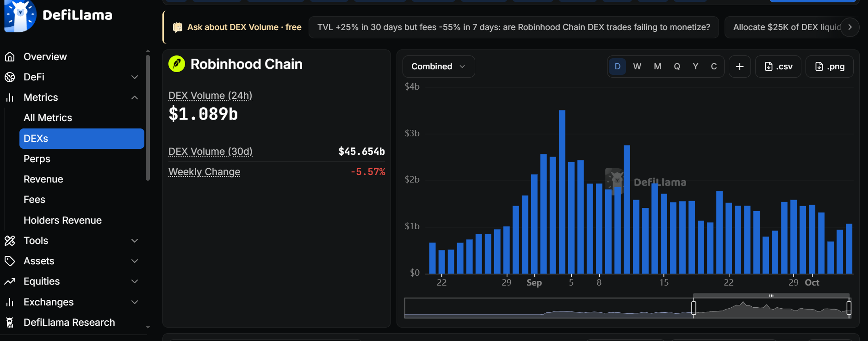868x341 pixels.
Task: Expand the DeFi sidebar section
Action: tap(135, 77)
